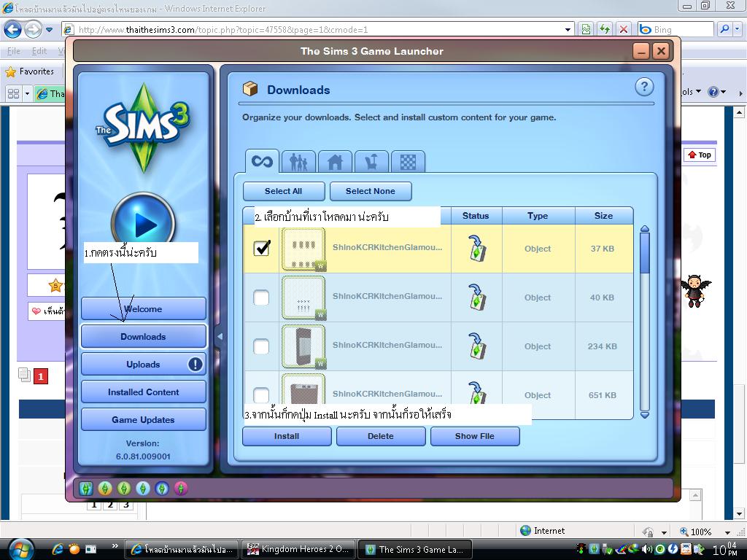
Task: Click status icon of 37 KB item
Action: click(x=476, y=248)
